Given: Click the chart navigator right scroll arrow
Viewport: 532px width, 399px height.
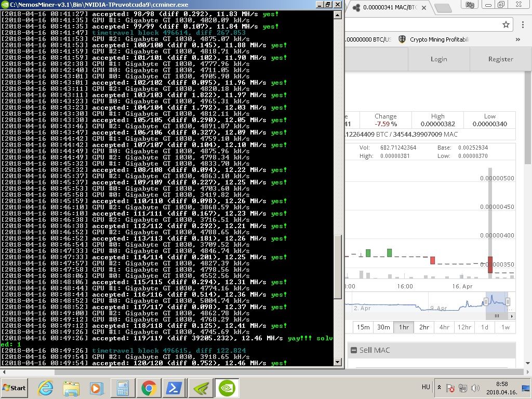Looking at the screenshot, I should [x=512, y=316].
